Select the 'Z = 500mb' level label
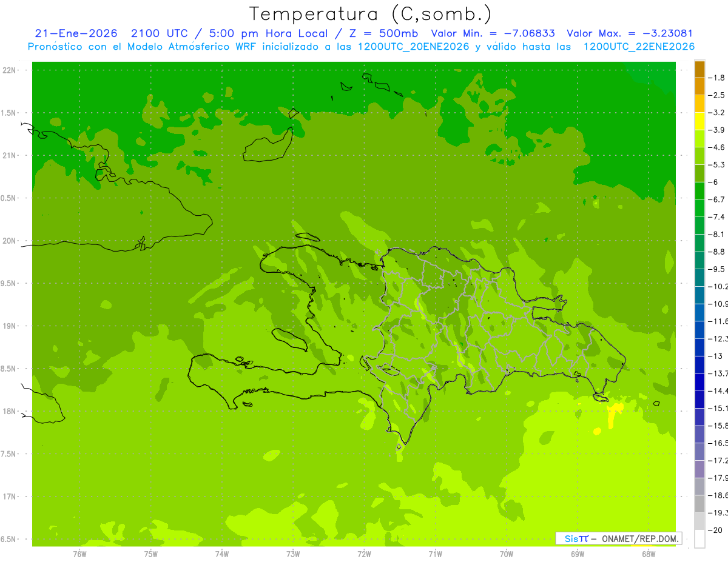 pyautogui.click(x=385, y=33)
